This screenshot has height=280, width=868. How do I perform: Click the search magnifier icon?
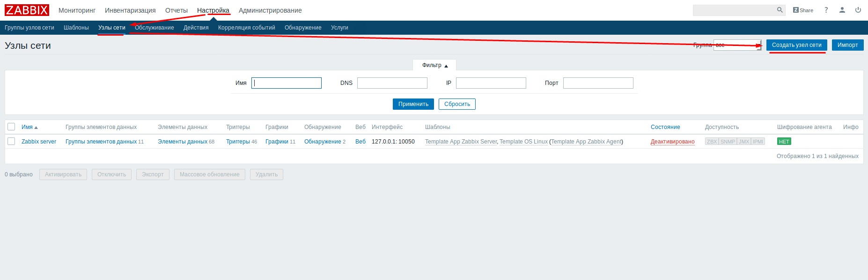coord(780,10)
